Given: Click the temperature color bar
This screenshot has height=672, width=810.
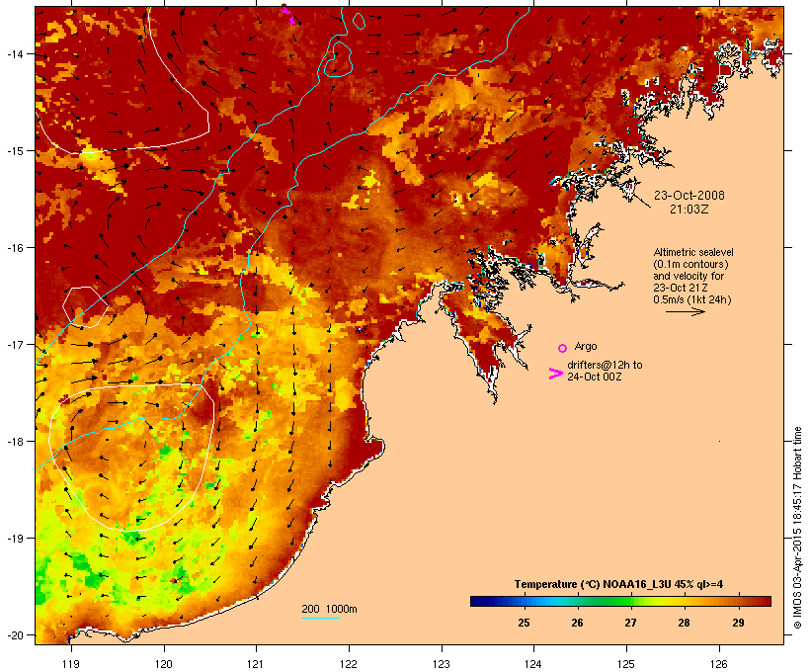Looking at the screenshot, I should pyautogui.click(x=620, y=601).
